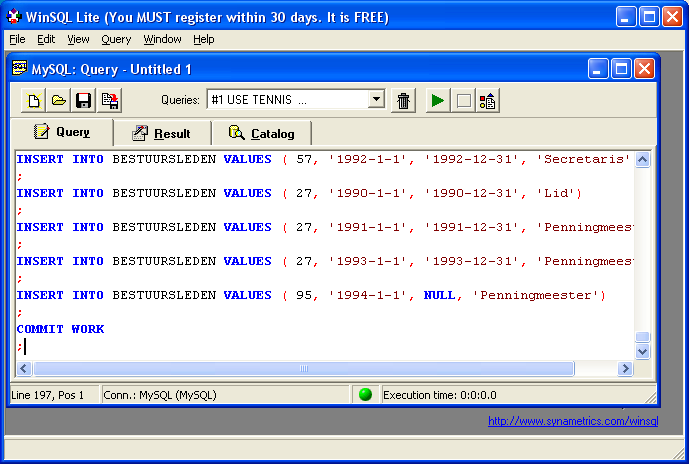Click the WinSQL Lite application icon
689x464 pixels.
[14, 17]
